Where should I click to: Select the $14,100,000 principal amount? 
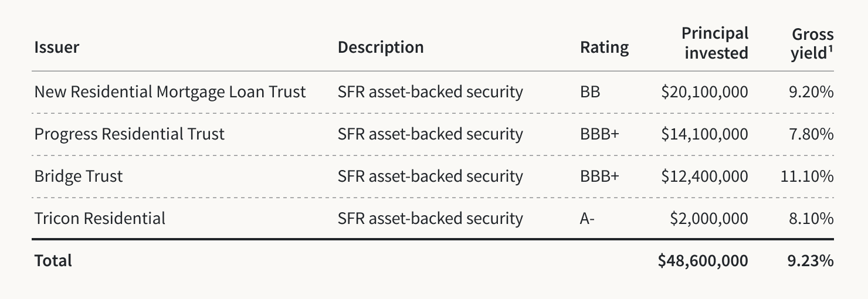click(704, 134)
